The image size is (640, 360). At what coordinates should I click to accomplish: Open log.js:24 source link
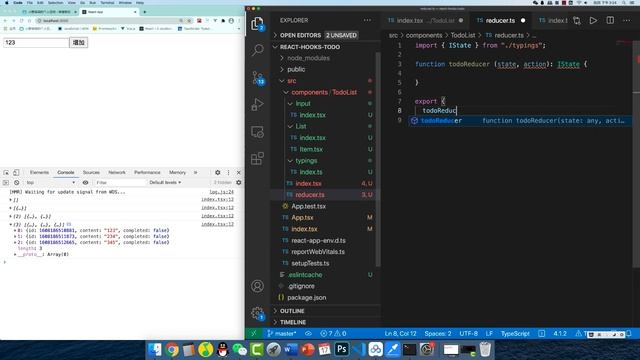[x=221, y=192]
